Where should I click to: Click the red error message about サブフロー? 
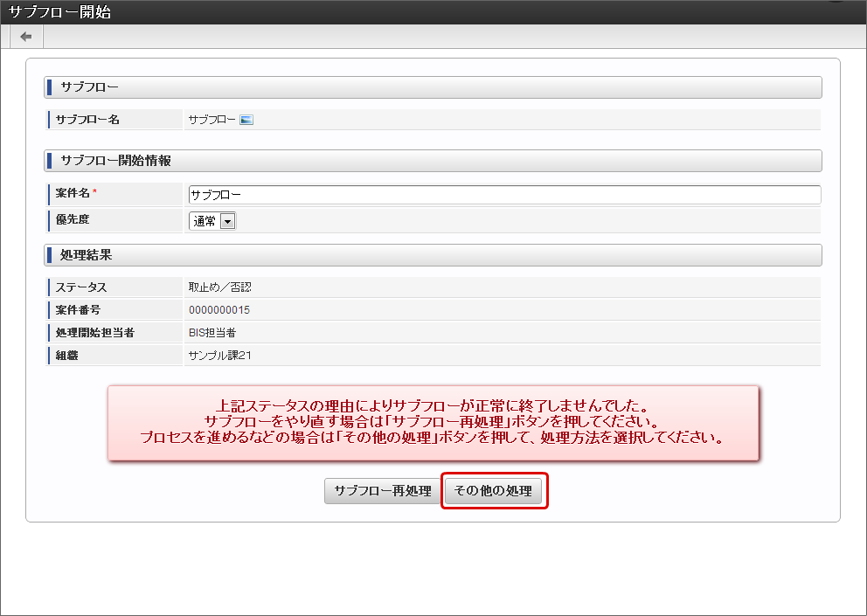433,423
